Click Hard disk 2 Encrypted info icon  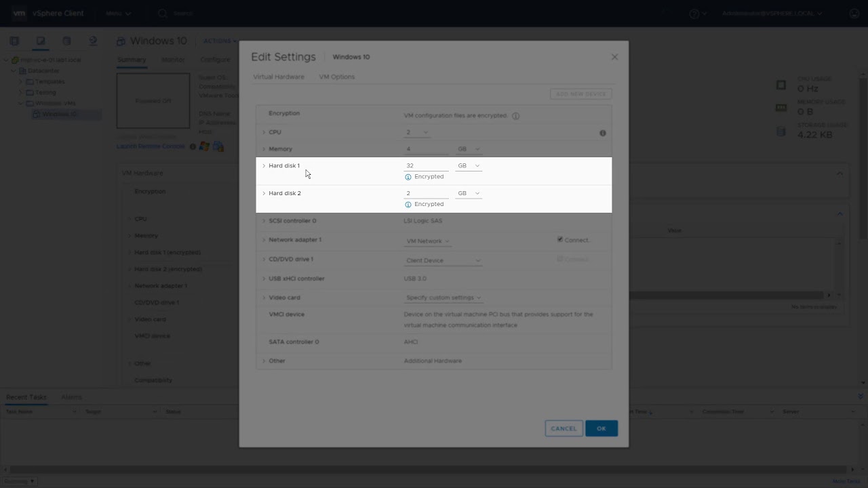(408, 204)
